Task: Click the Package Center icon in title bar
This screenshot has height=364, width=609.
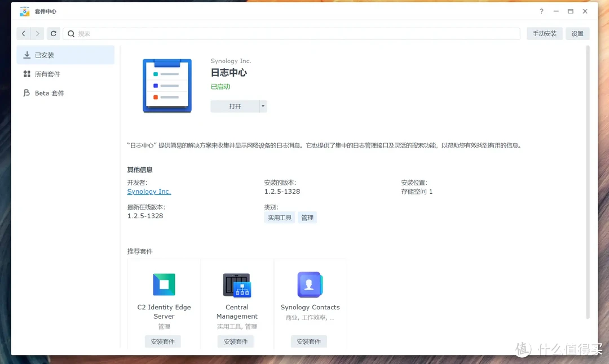Action: click(24, 11)
